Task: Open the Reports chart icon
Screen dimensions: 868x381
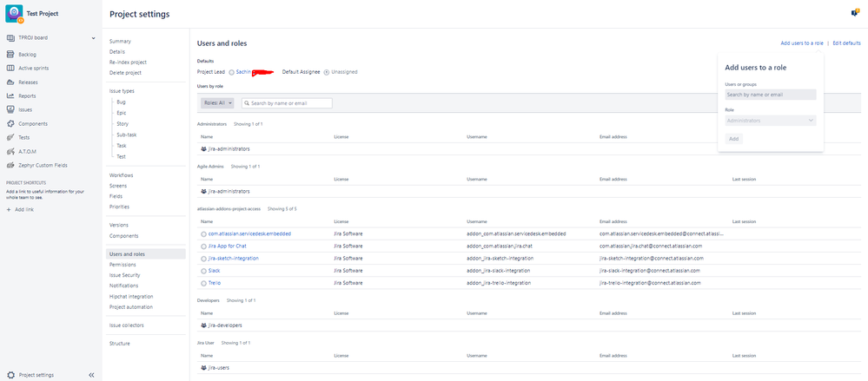Action: pos(10,96)
